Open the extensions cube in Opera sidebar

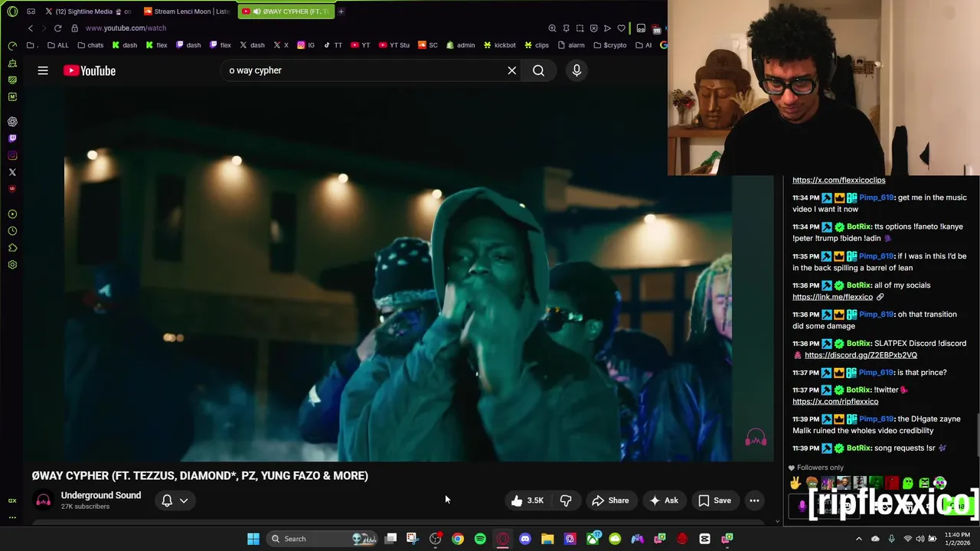[x=12, y=248]
